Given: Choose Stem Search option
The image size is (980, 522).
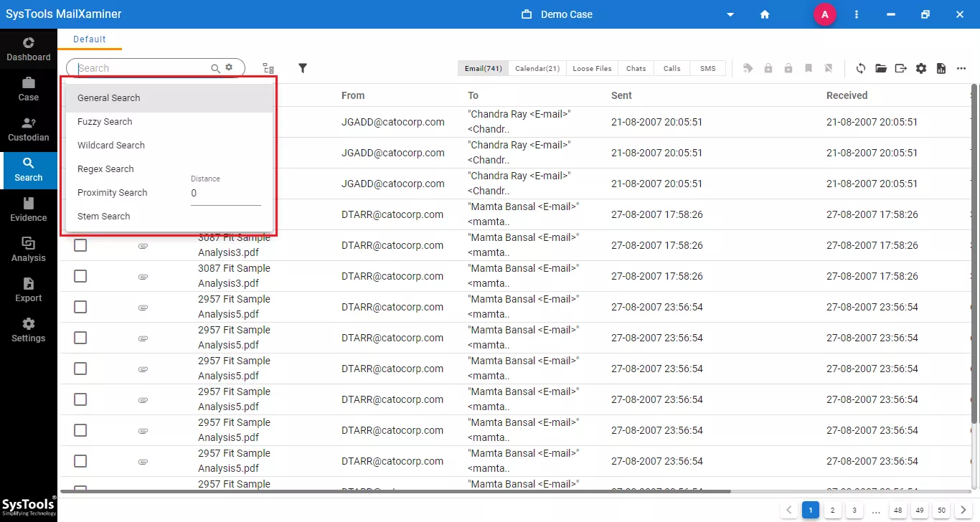Looking at the screenshot, I should tap(169, 217).
